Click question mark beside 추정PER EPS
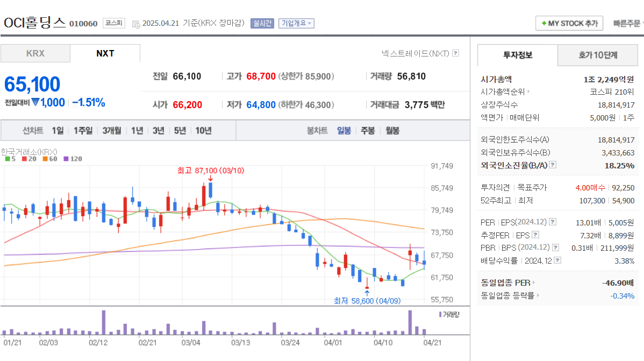The height and width of the screenshot is (361, 644). [535, 235]
